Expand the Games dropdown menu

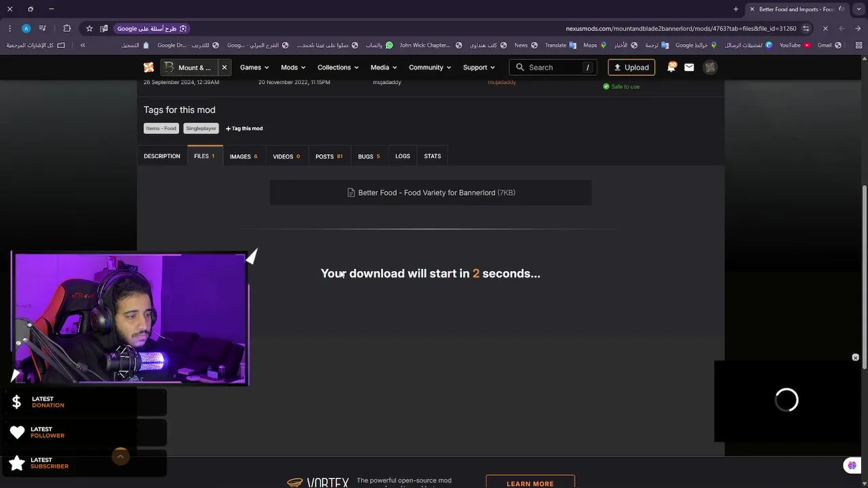coord(254,67)
